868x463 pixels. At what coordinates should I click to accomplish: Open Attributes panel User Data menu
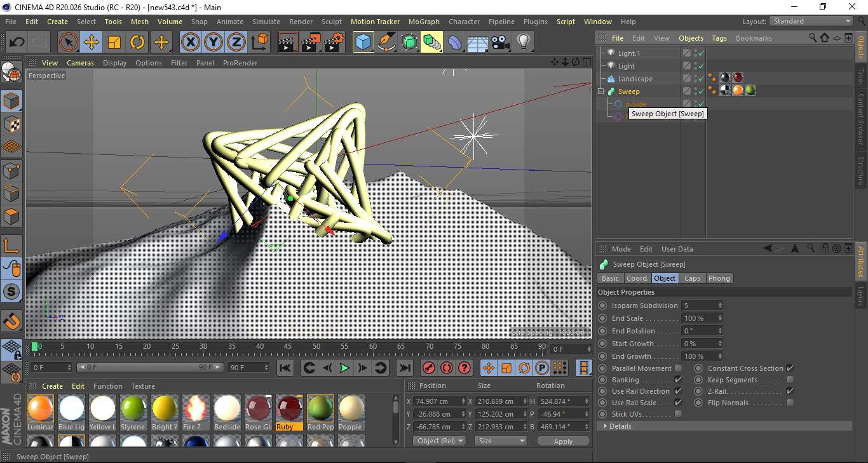677,249
